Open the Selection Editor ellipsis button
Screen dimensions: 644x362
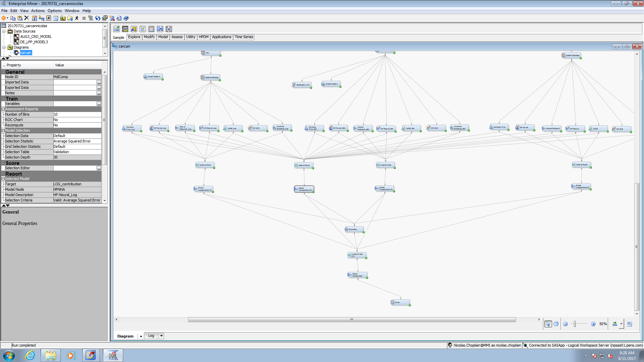[x=99, y=168]
